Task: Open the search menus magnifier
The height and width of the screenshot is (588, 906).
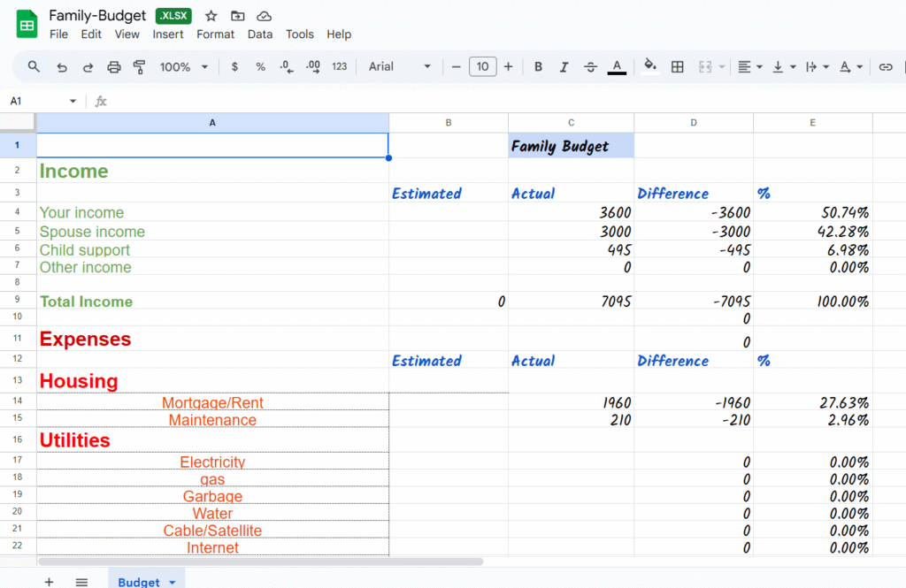Action: pos(35,67)
